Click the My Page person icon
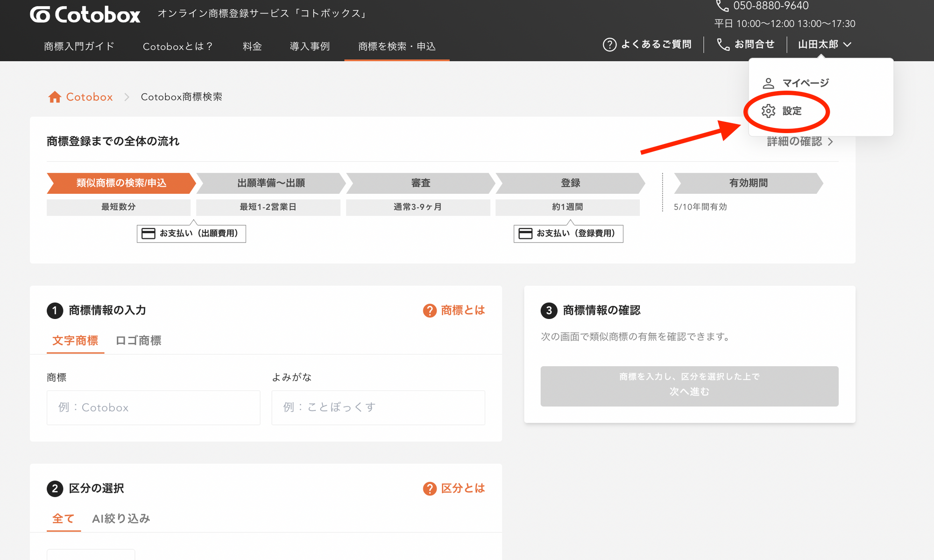This screenshot has height=560, width=934. click(768, 83)
